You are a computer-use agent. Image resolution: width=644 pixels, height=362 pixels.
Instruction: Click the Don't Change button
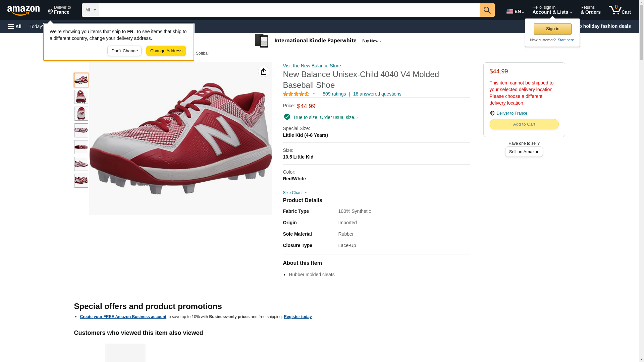(124, 51)
